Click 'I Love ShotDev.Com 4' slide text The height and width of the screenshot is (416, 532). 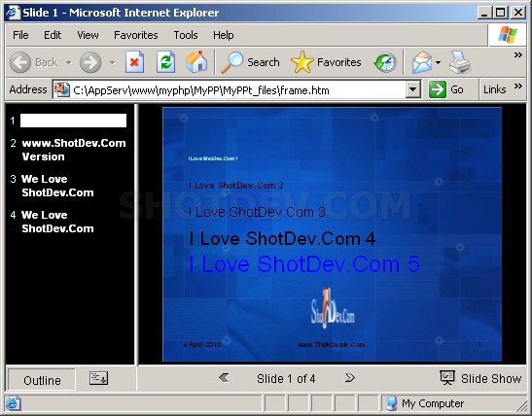(282, 238)
